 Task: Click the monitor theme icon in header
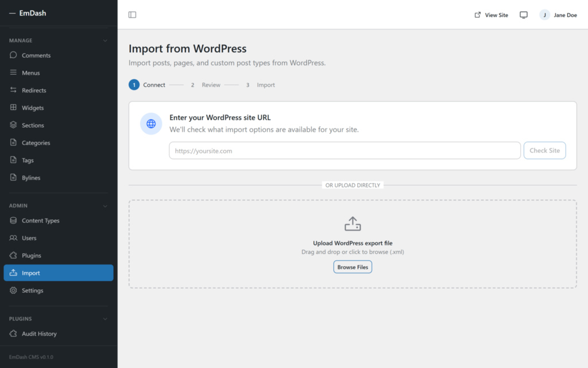pyautogui.click(x=524, y=14)
